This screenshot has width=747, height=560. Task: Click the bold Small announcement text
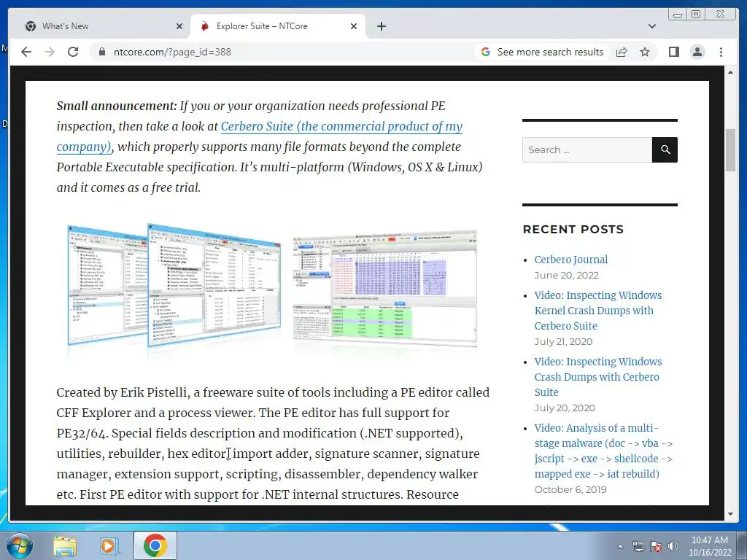[117, 106]
